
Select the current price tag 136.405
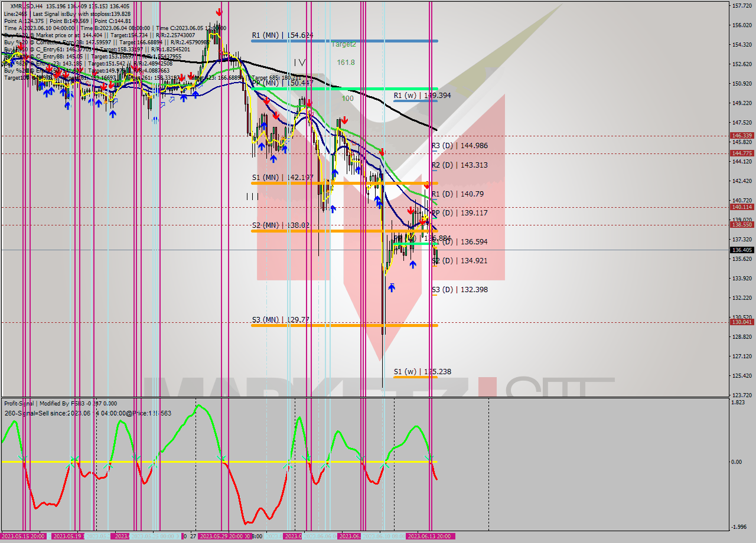point(741,250)
